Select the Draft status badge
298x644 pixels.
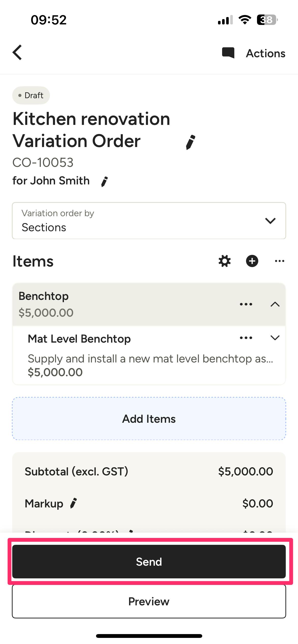pos(31,95)
